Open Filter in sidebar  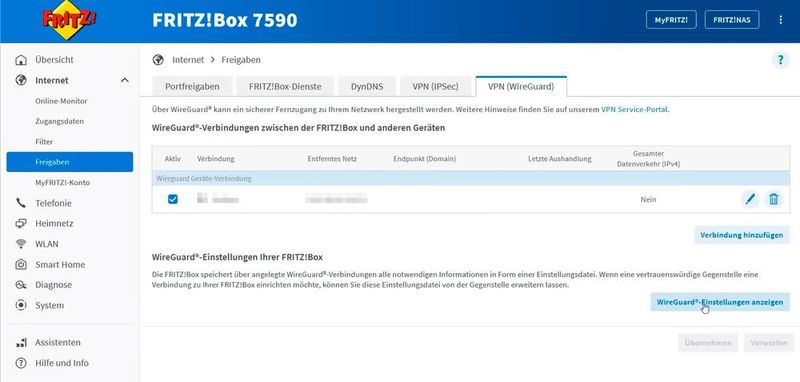point(44,142)
